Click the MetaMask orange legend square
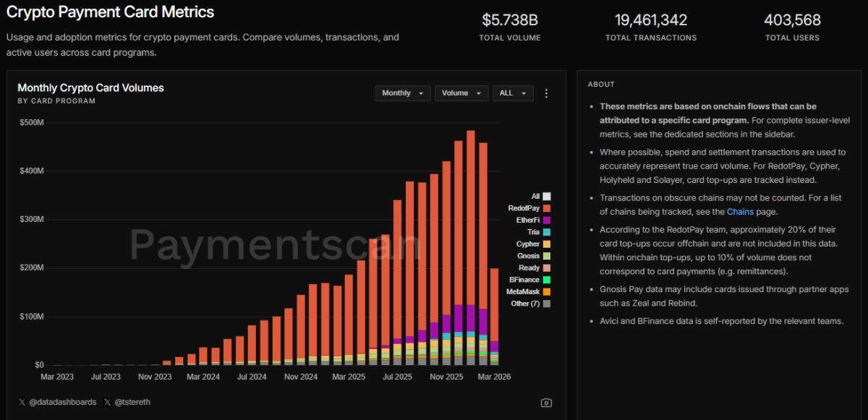 (x=546, y=291)
